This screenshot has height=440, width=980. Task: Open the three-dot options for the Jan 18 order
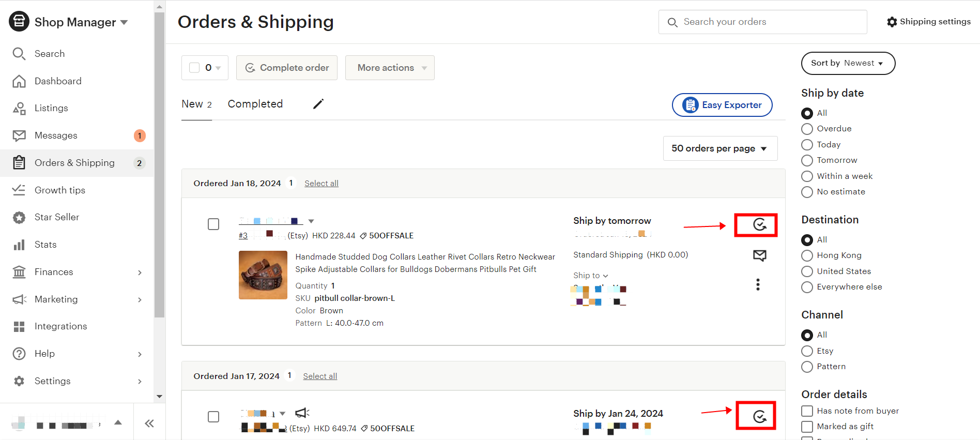tap(758, 284)
